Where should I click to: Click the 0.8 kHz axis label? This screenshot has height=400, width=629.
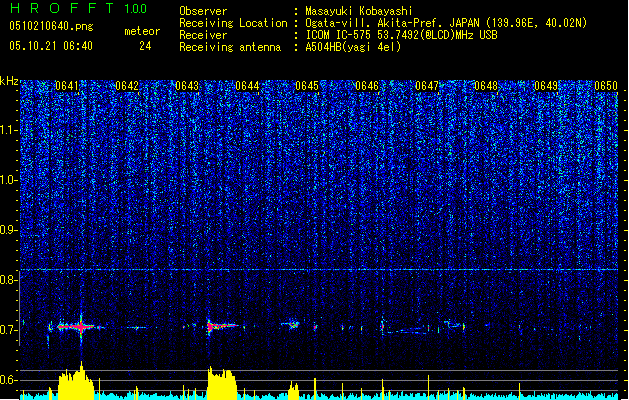(x=9, y=280)
